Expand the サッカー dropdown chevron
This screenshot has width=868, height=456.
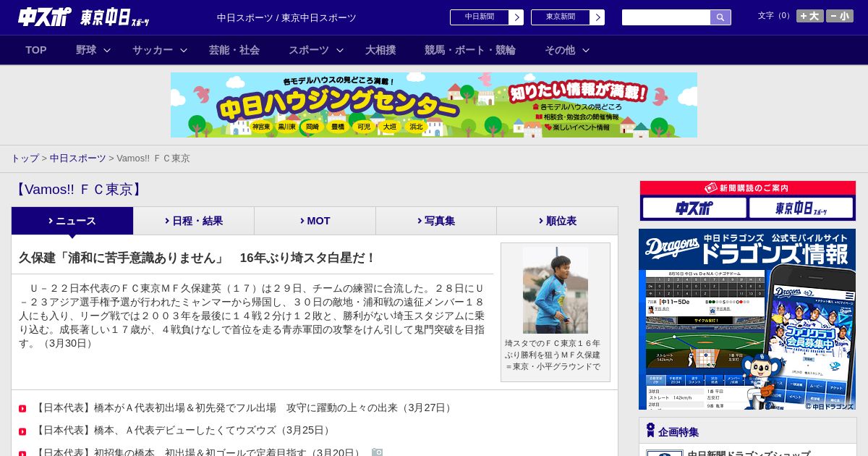tap(184, 50)
